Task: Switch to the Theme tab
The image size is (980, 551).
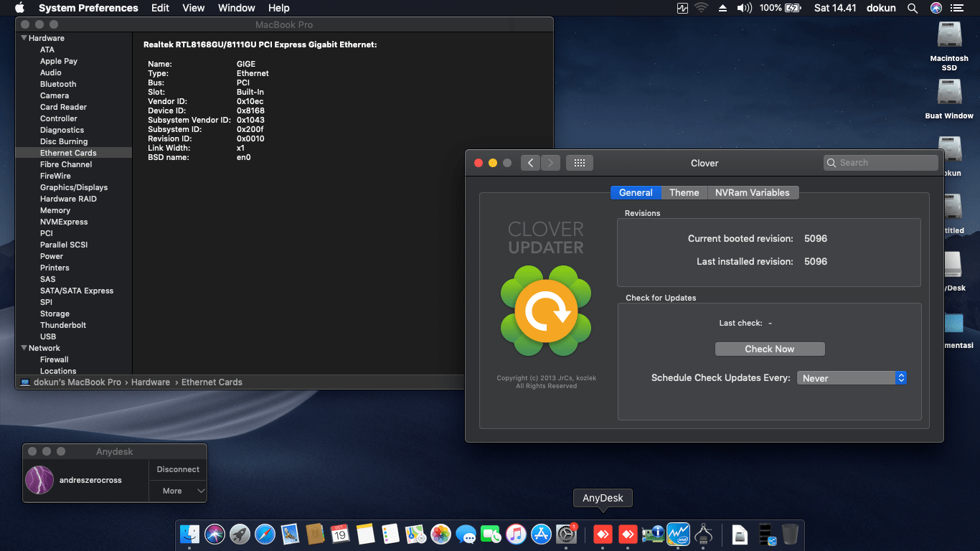Action: pyautogui.click(x=684, y=192)
